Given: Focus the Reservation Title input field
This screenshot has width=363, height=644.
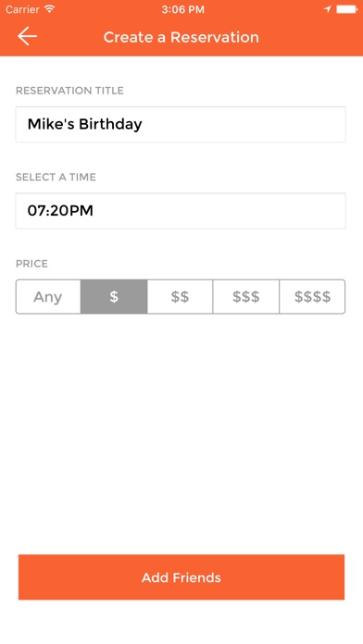Looking at the screenshot, I should pos(181,124).
